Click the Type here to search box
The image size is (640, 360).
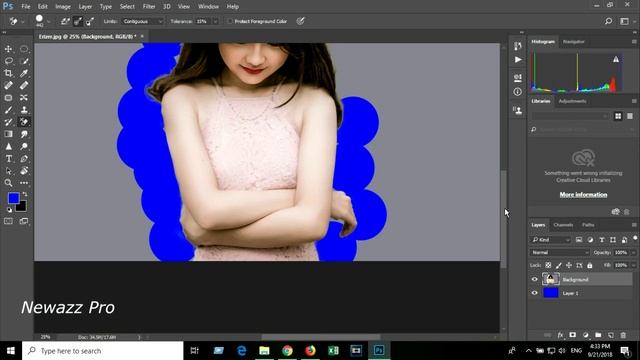[x=103, y=351]
